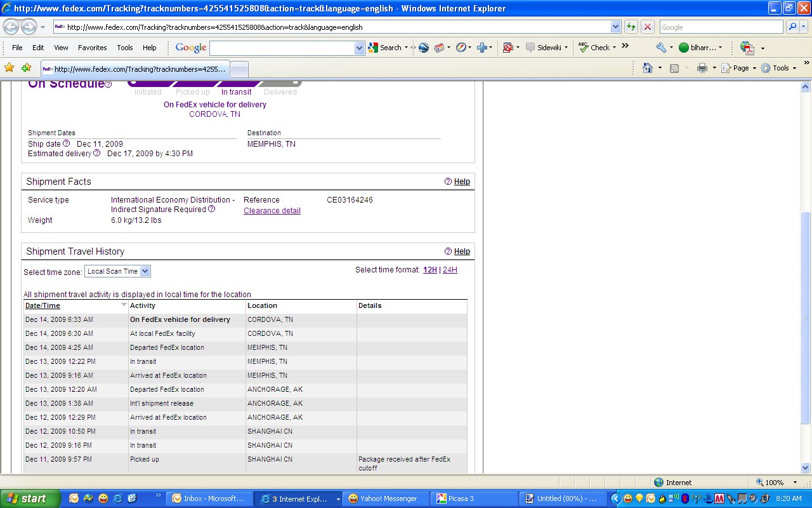Click 'On FedEx vehicle for delivery' activity row
Viewport: 812px width, 508px height.
point(245,319)
